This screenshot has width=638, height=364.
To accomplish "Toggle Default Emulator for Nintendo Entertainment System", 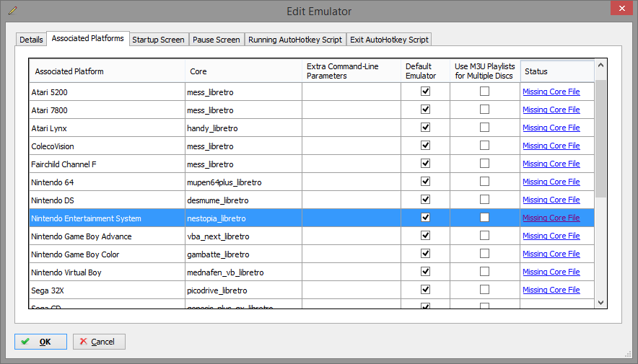I will [x=425, y=218].
